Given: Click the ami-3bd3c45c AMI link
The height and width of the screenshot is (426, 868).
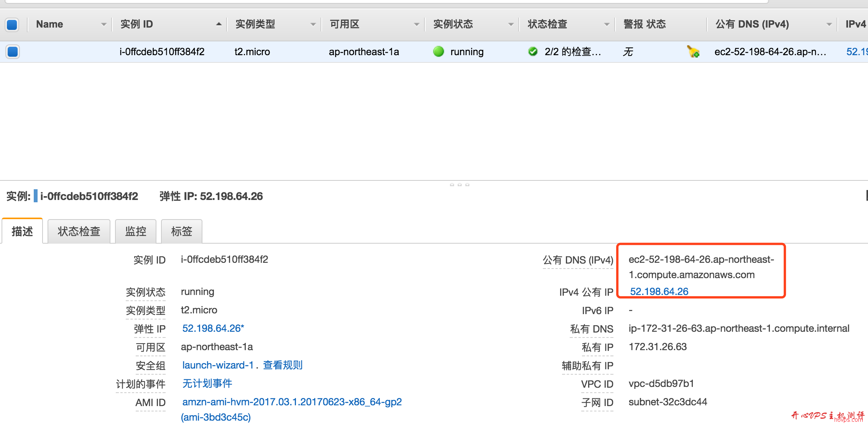Looking at the screenshot, I should (215, 417).
